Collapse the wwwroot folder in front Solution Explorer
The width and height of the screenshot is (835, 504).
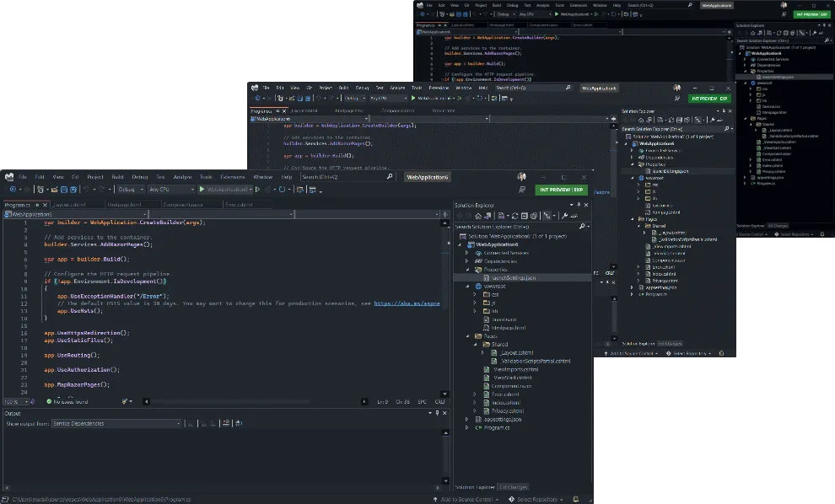[x=467, y=287]
